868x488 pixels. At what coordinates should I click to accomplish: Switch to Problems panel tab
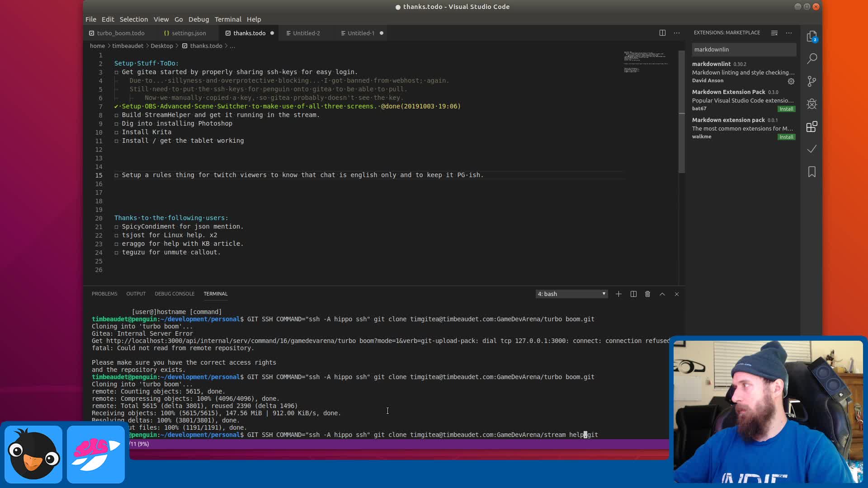[104, 294]
